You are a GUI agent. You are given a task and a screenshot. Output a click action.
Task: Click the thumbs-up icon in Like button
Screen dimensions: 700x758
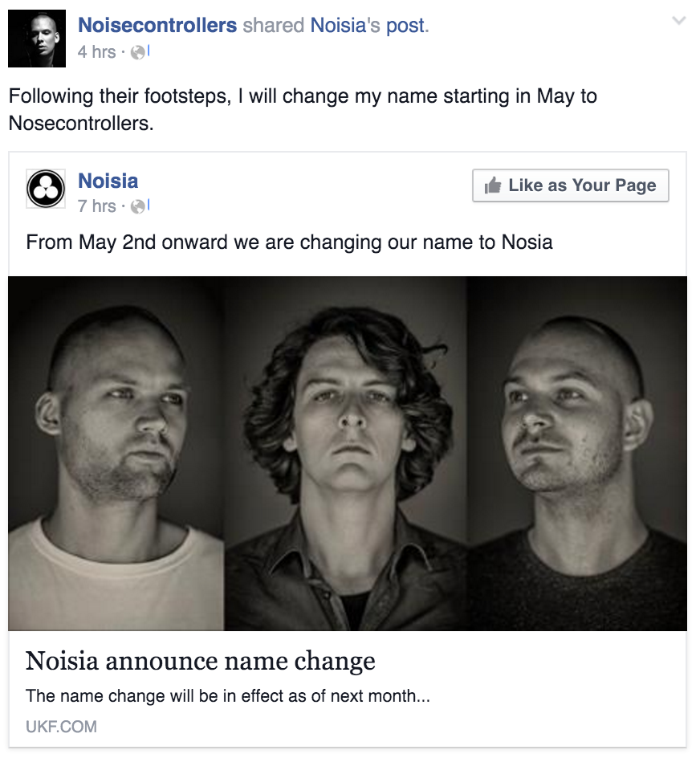[493, 185]
